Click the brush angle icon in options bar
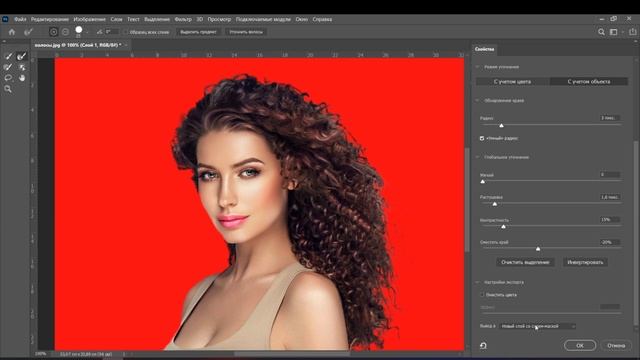640x360 pixels. (99, 32)
